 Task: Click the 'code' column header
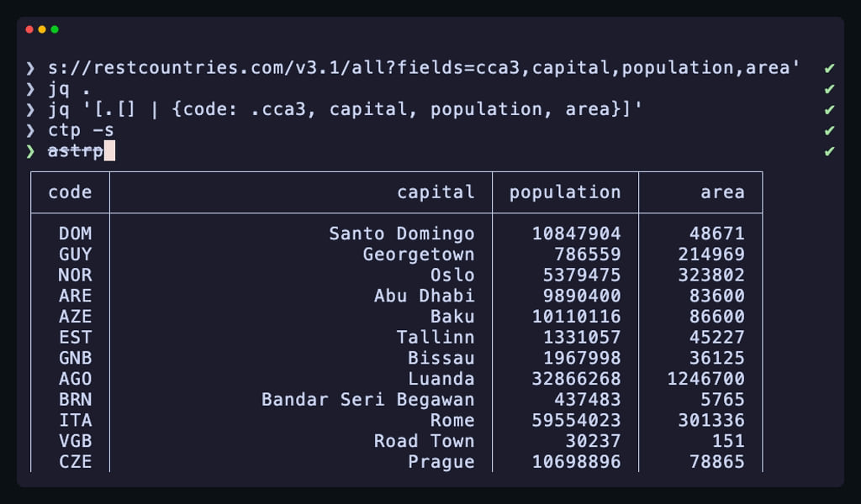click(x=70, y=192)
